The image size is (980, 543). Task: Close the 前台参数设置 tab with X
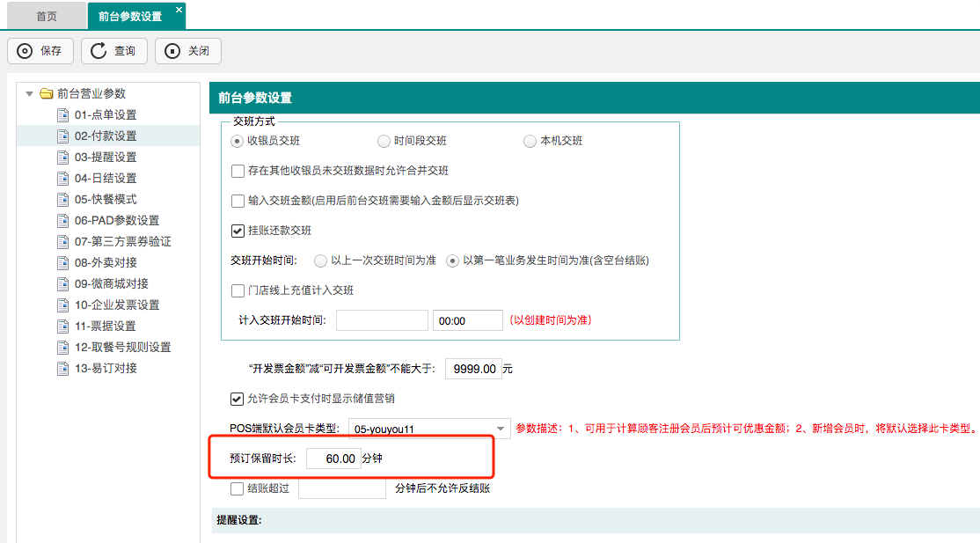tap(179, 11)
